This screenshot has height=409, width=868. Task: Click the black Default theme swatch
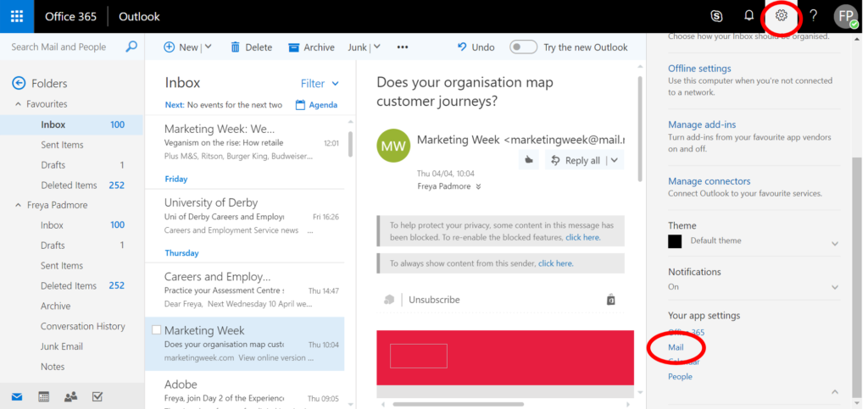pyautogui.click(x=675, y=241)
